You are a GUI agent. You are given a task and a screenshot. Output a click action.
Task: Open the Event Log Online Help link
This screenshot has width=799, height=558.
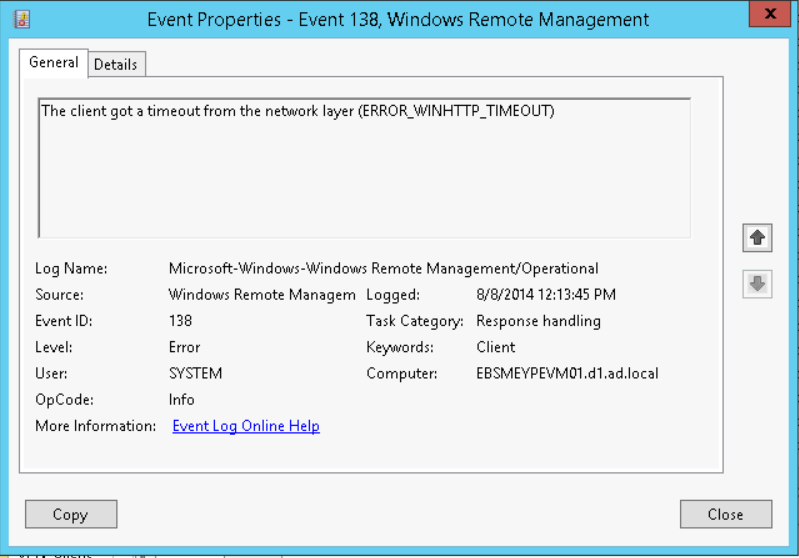[x=246, y=426]
